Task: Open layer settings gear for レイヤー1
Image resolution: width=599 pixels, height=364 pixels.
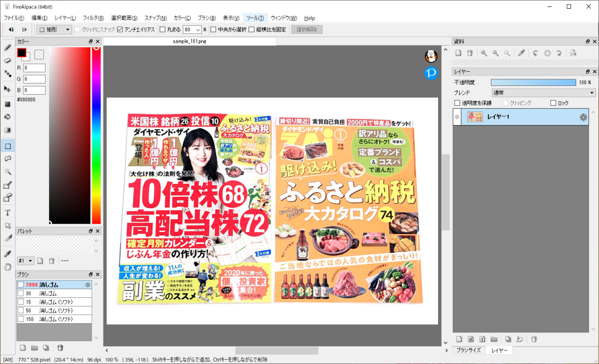Action: [583, 117]
